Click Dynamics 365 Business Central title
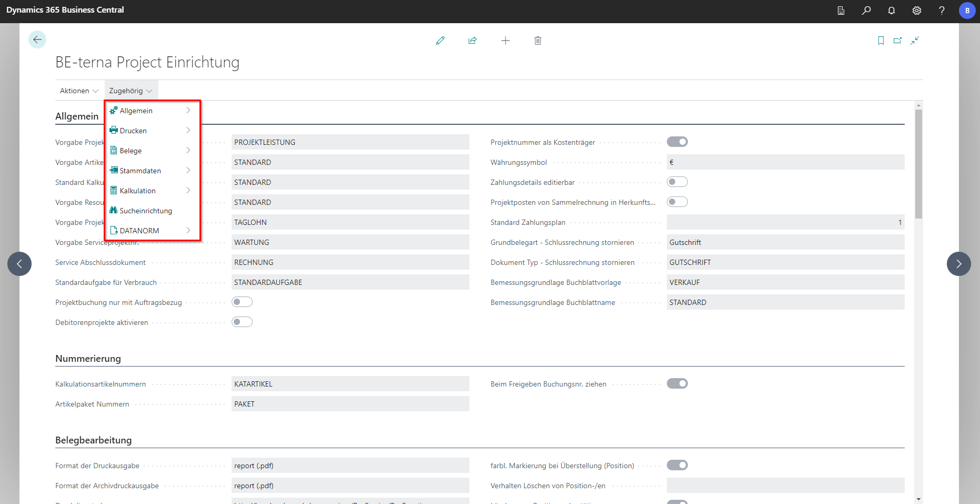Image resolution: width=980 pixels, height=504 pixels. [65, 10]
